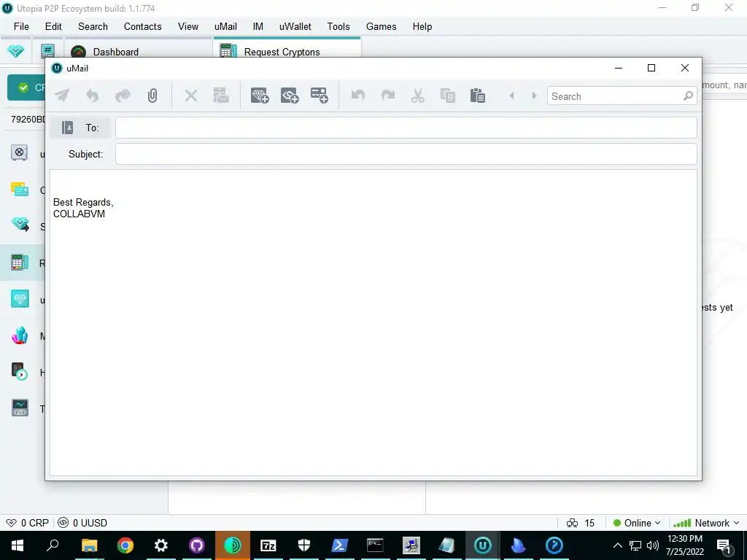747x560 pixels.
Task: Open the uVault safe icon in sidebar
Action: (20, 153)
